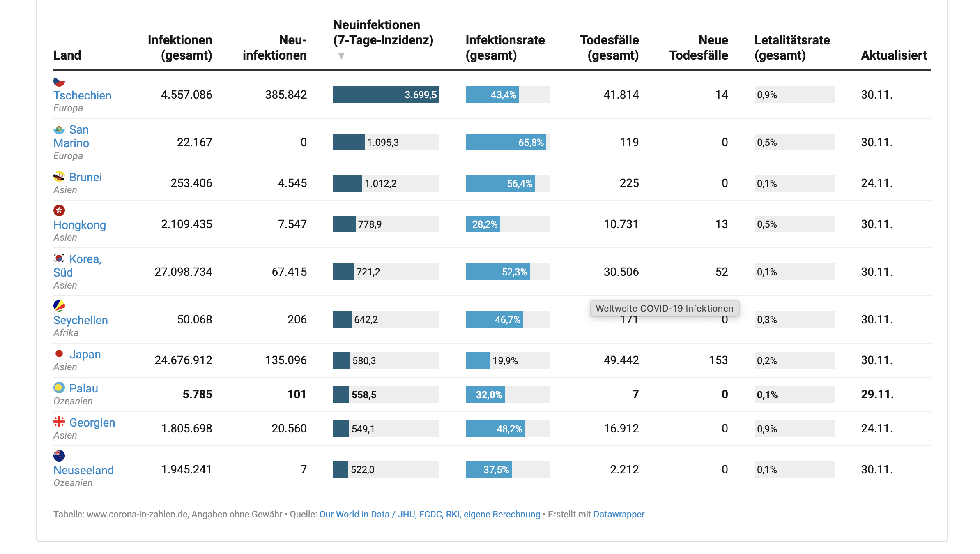Click the Czech Republic flag icon
Screen dimensions: 980x554
tap(59, 81)
